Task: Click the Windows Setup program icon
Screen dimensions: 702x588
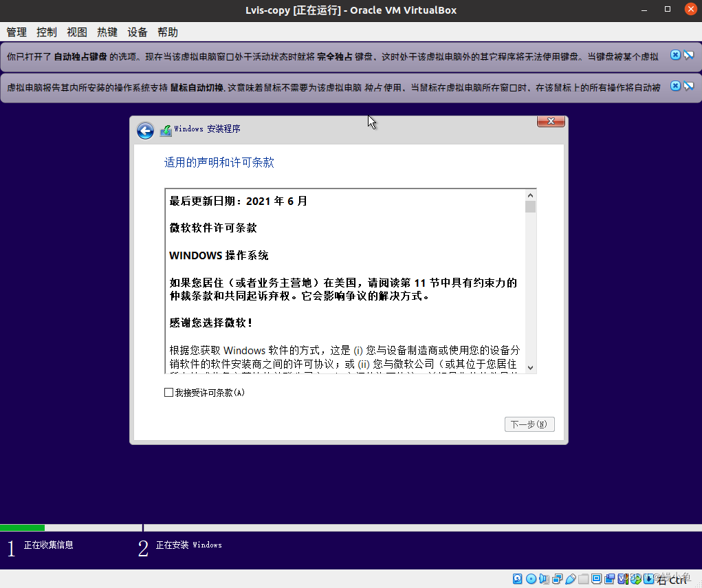Action: coord(166,130)
